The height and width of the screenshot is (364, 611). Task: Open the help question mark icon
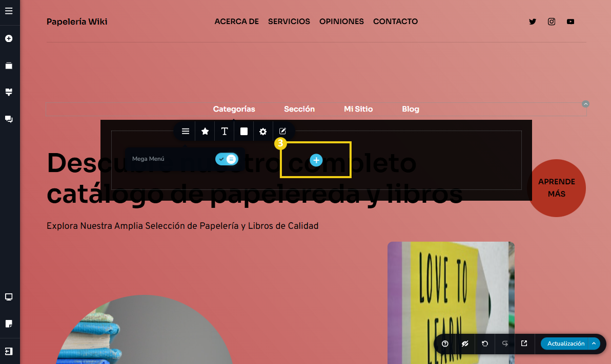coord(445,344)
